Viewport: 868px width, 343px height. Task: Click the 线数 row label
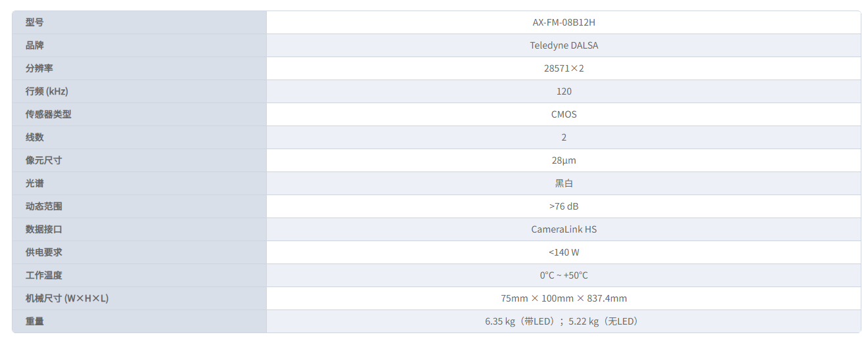click(x=35, y=137)
